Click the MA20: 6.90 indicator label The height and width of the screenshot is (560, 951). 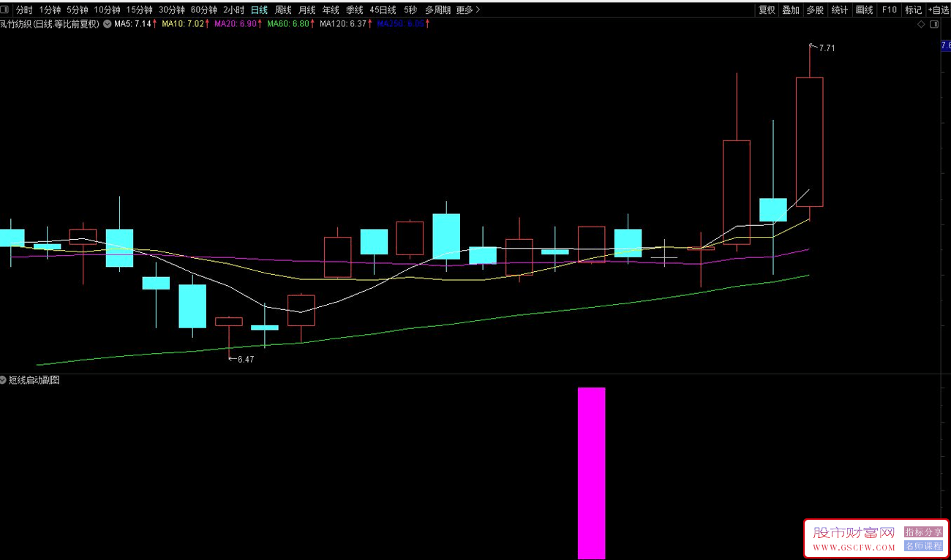point(238,24)
